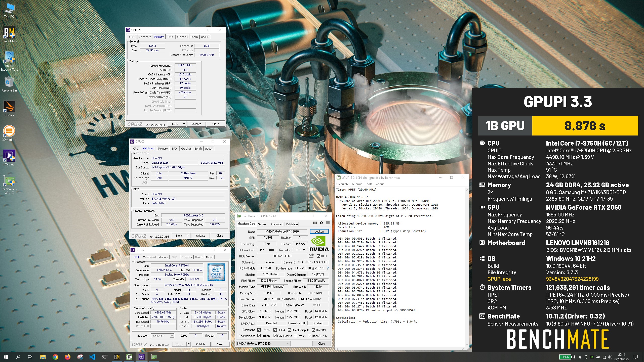Toggle OpenGL 4.6 checkbox
644x362 pixels.
(x=309, y=336)
